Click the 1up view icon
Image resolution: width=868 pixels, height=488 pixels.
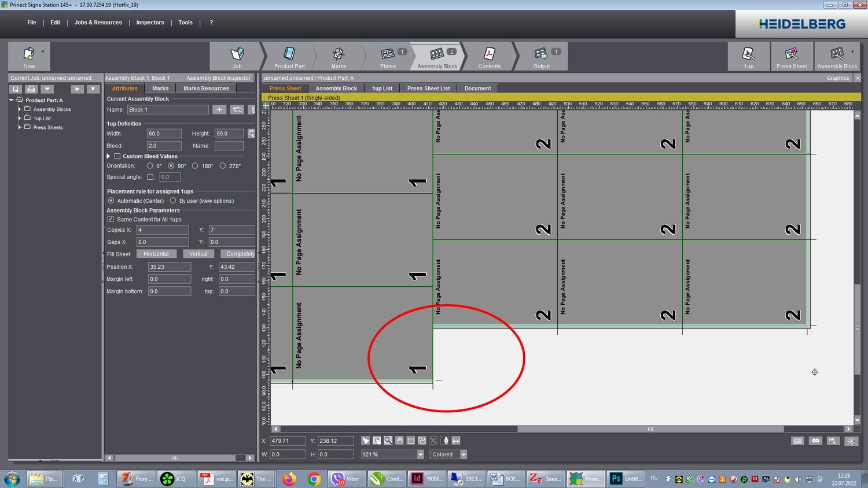[749, 57]
